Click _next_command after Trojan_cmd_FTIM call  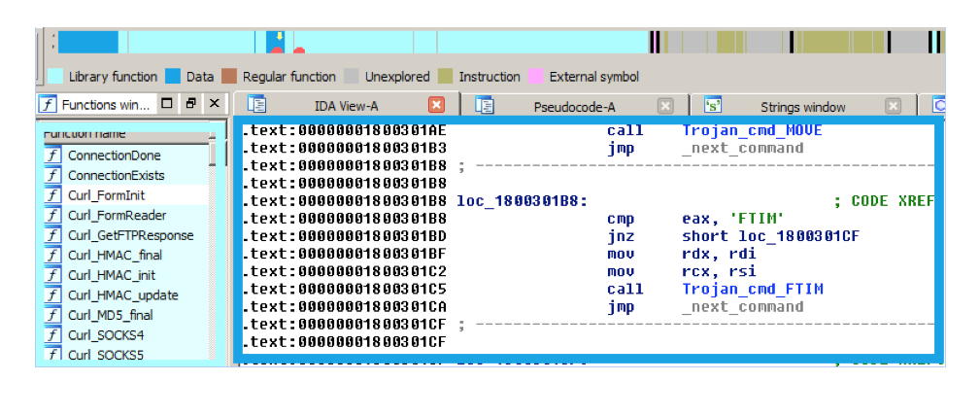(x=742, y=306)
